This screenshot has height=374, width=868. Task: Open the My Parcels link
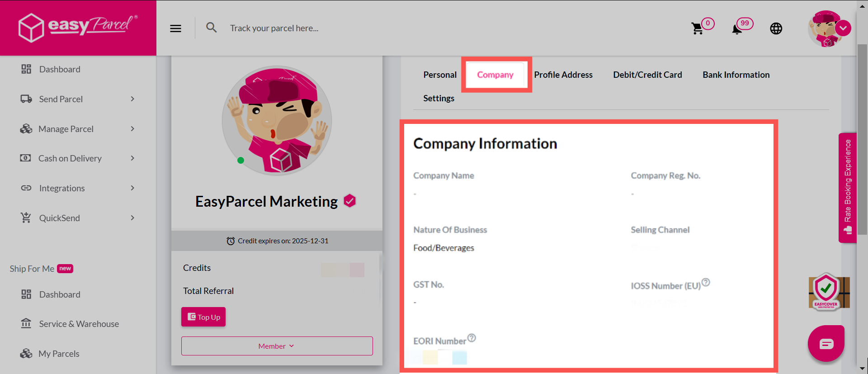(59, 354)
